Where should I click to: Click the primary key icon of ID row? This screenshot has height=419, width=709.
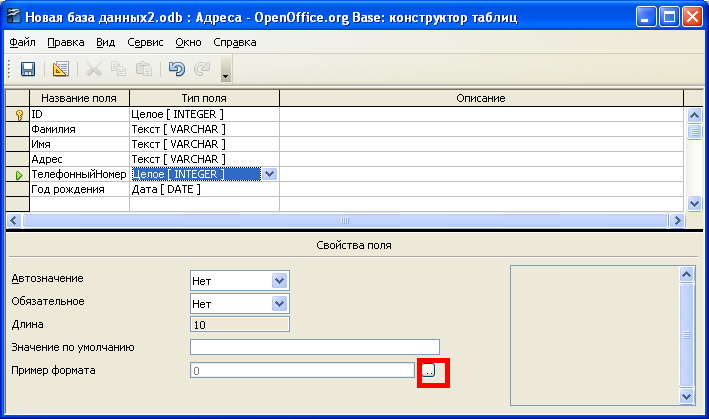click(19, 115)
